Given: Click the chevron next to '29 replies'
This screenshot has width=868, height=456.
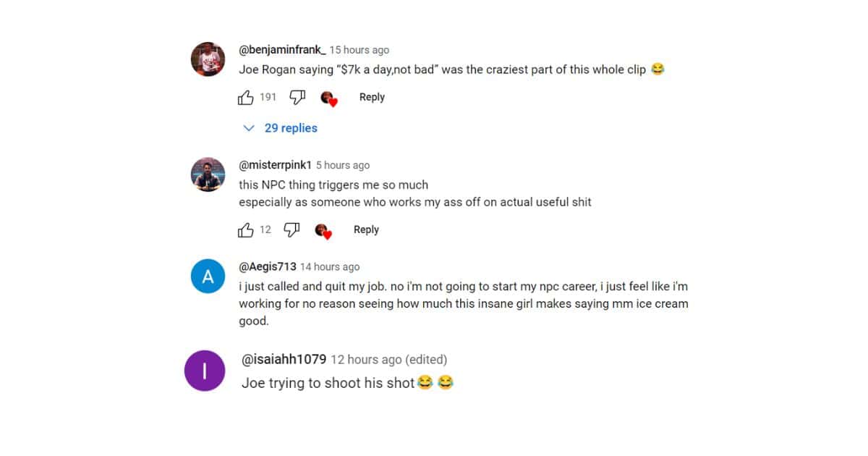Looking at the screenshot, I should 250,127.
